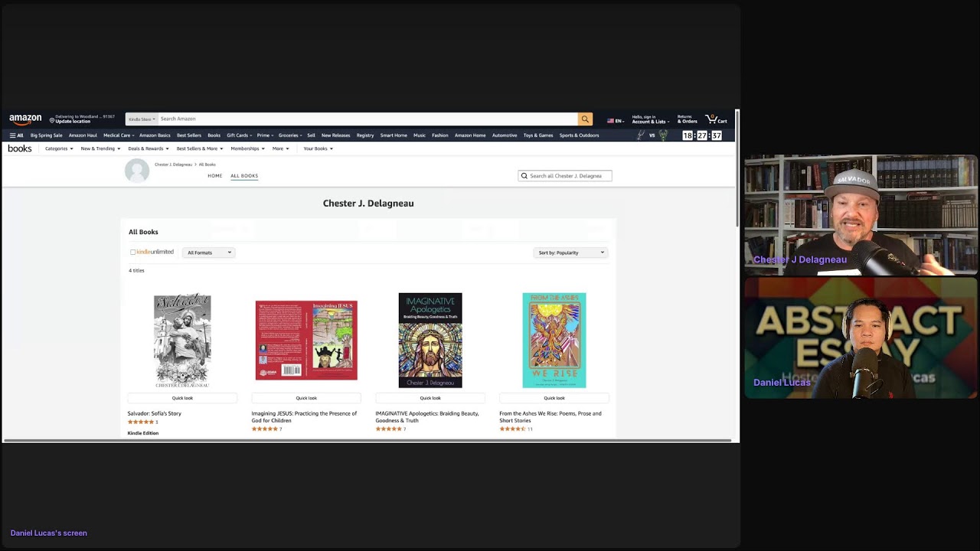This screenshot has height=551, width=980.
Task: Open Smart Home nav item
Action: (394, 135)
